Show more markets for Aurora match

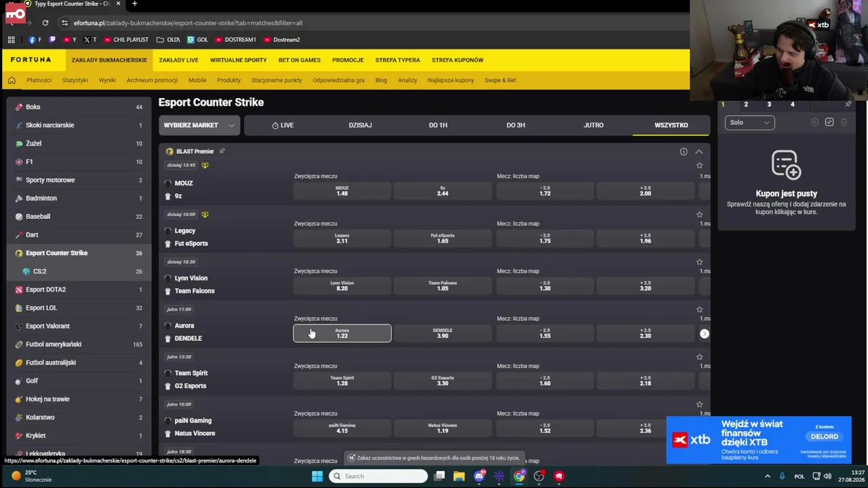(705, 333)
